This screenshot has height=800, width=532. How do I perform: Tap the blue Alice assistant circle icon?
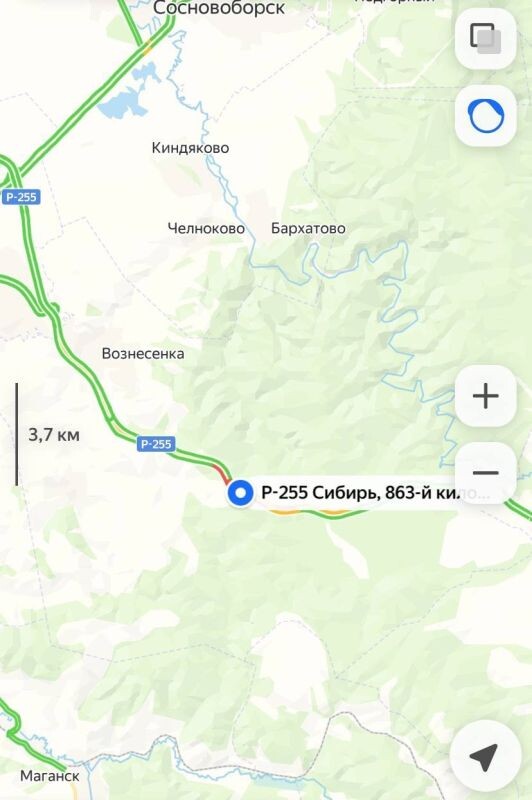click(x=486, y=116)
